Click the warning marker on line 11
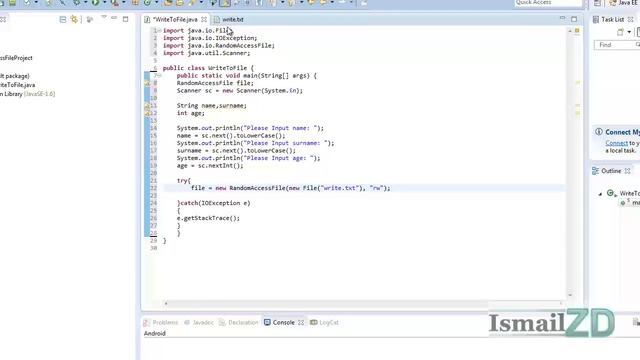The height and width of the screenshot is (360, 640). [x=147, y=106]
